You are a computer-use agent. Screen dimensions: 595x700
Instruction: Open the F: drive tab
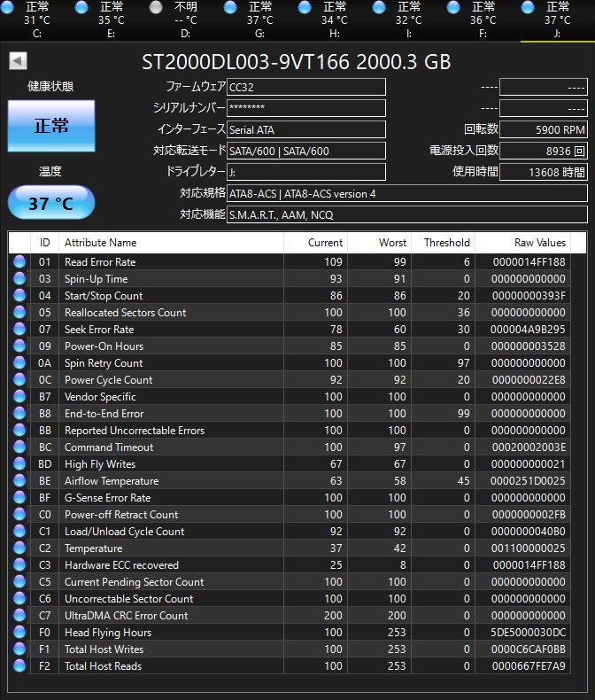pyautogui.click(x=483, y=20)
